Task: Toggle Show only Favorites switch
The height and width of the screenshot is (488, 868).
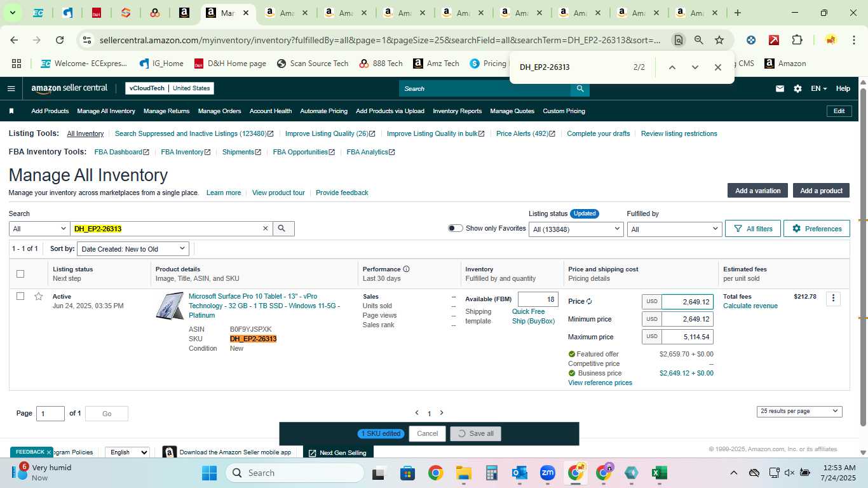Action: click(455, 228)
